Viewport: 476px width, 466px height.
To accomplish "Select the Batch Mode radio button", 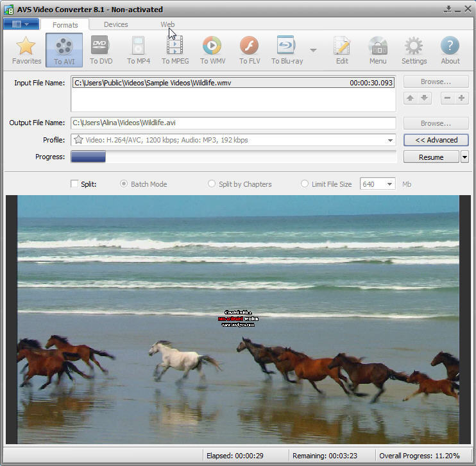I will [x=124, y=184].
